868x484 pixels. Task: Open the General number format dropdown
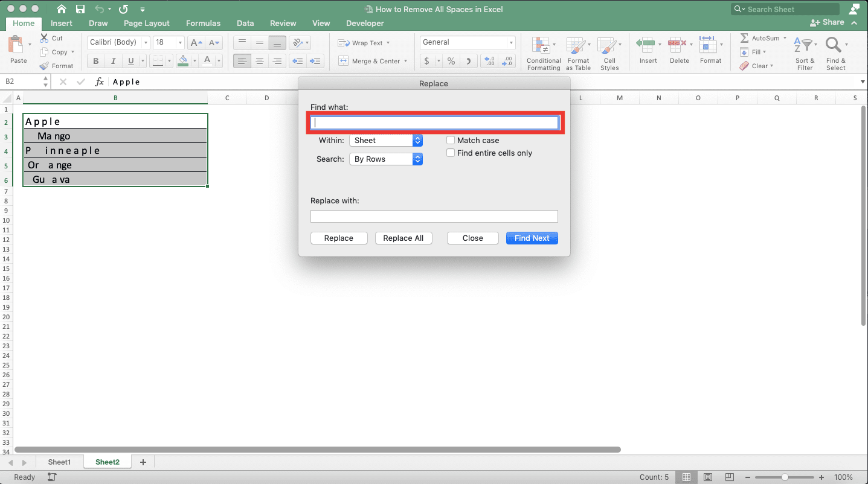[511, 42]
